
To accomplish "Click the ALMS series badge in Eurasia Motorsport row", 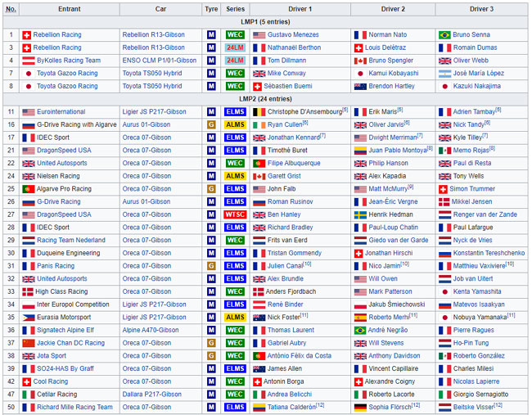I will tap(235, 317).
